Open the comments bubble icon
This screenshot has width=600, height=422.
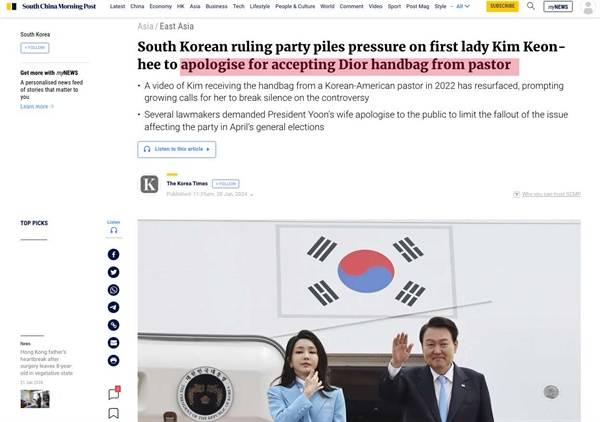coord(114,393)
